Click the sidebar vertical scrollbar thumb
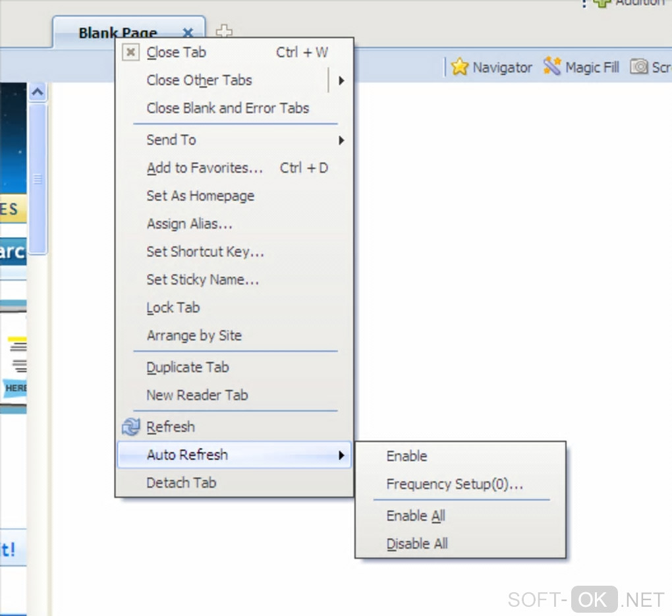The image size is (672, 616). pyautogui.click(x=38, y=179)
